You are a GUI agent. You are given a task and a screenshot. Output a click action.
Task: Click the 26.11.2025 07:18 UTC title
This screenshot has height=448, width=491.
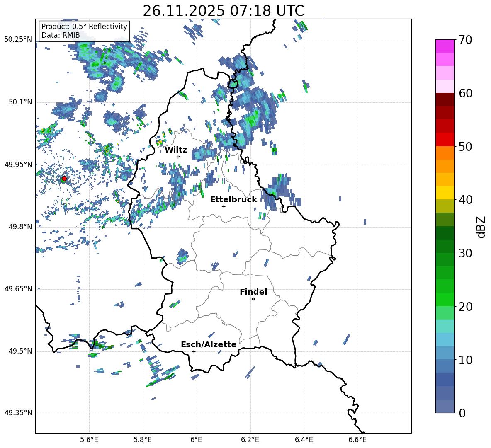(224, 11)
